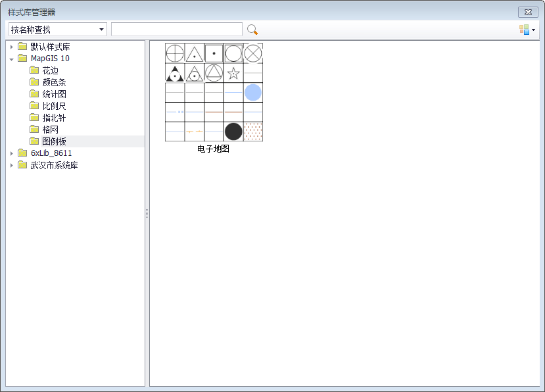The image size is (545, 392).
Task: Click the search text input field
Action: click(x=176, y=30)
